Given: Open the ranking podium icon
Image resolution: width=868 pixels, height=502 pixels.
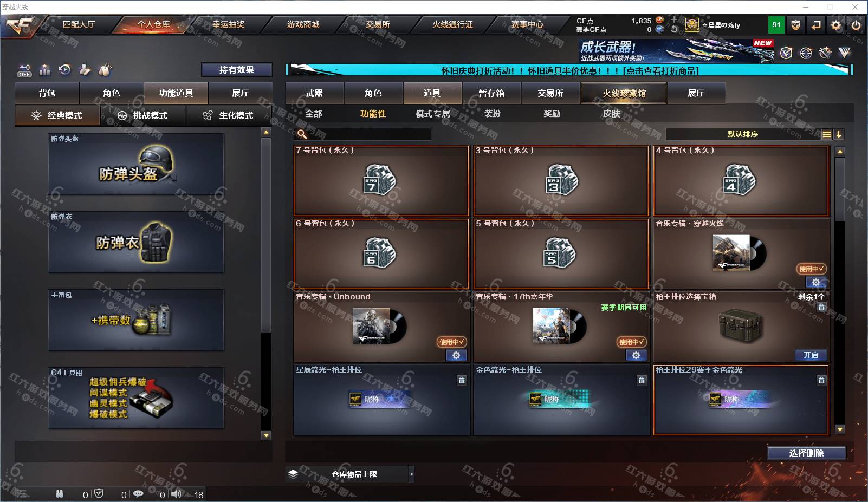Looking at the screenshot, I should click(45, 70).
